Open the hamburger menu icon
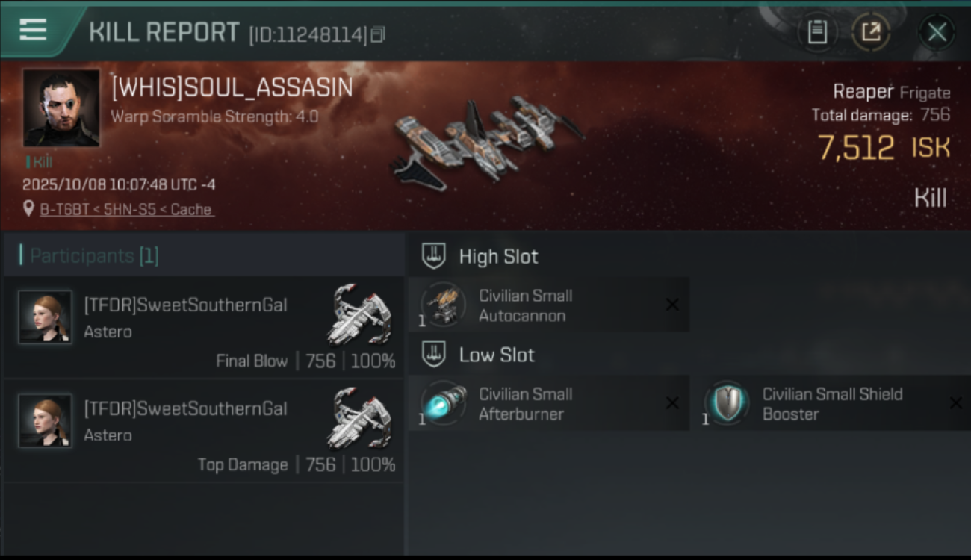This screenshot has width=971, height=560. pyautogui.click(x=33, y=30)
